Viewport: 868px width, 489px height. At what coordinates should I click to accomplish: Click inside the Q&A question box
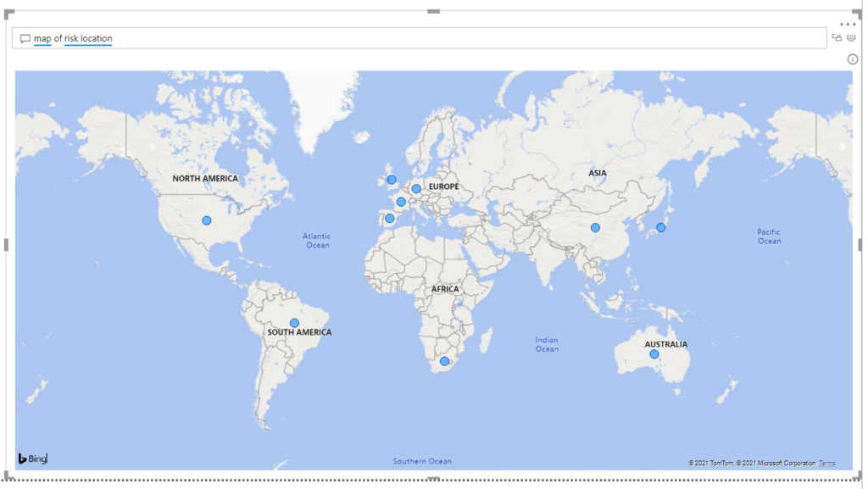[424, 38]
